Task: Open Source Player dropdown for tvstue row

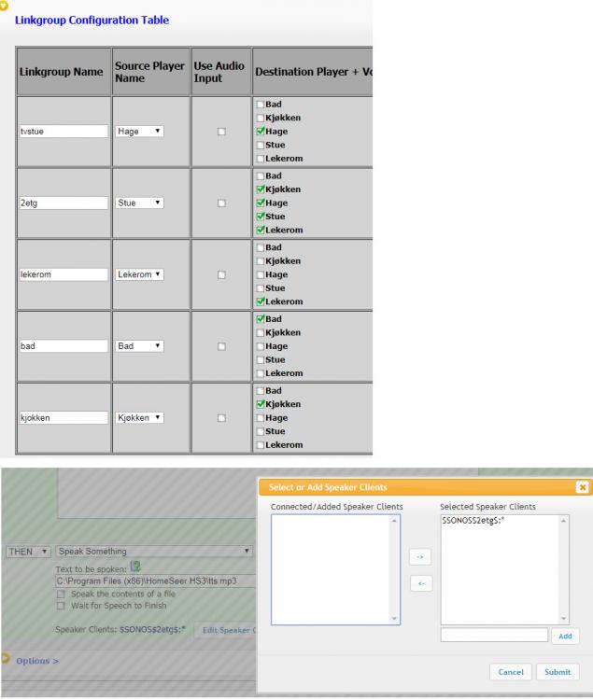Action: tap(140, 132)
